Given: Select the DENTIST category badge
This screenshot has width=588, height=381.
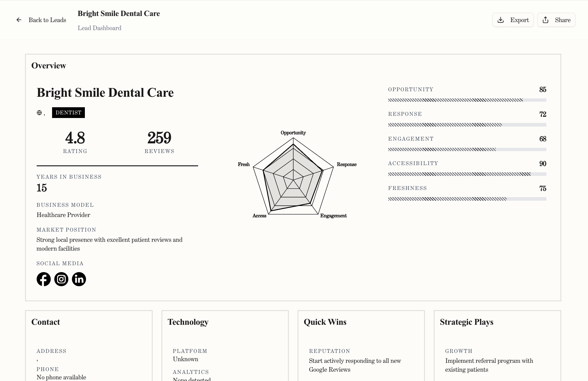Looking at the screenshot, I should (68, 112).
